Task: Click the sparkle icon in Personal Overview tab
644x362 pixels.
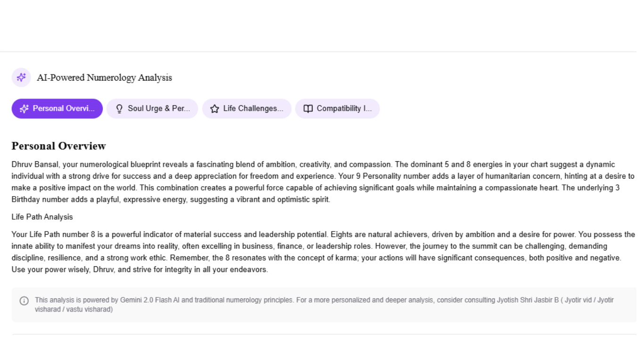Action: tap(24, 109)
